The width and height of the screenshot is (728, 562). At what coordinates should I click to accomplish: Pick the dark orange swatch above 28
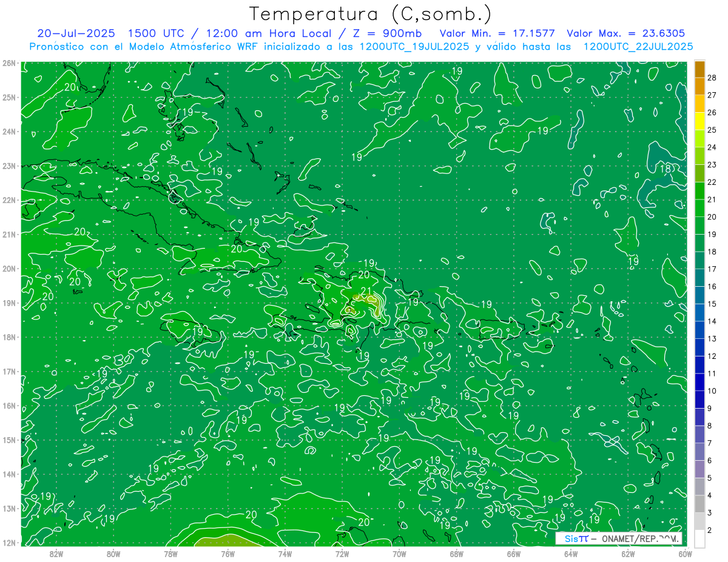(699, 69)
